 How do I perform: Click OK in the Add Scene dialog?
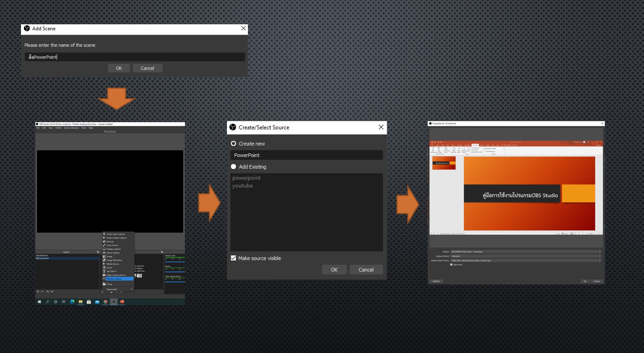pyautogui.click(x=119, y=68)
